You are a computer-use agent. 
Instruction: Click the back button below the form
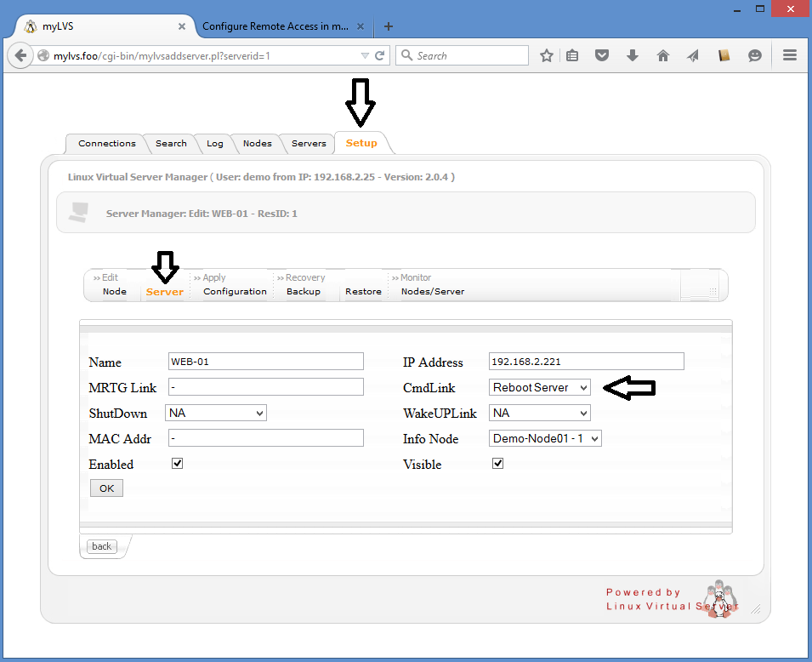pos(102,546)
